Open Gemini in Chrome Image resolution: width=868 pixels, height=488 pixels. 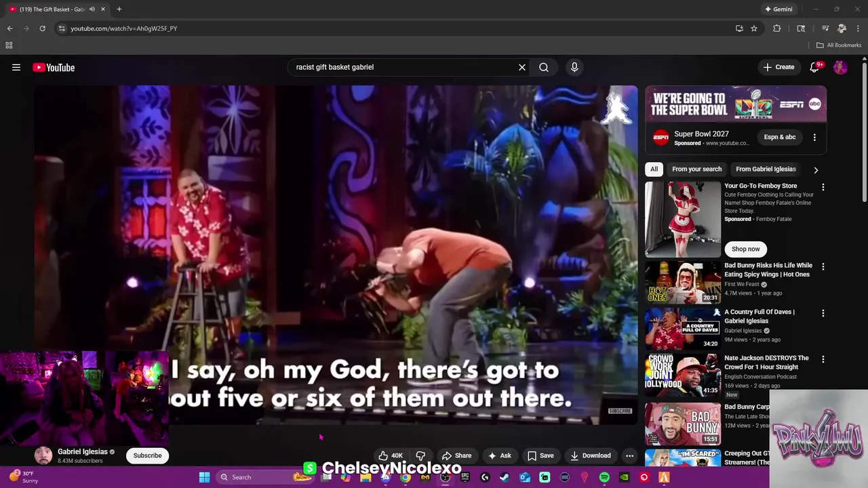point(778,9)
